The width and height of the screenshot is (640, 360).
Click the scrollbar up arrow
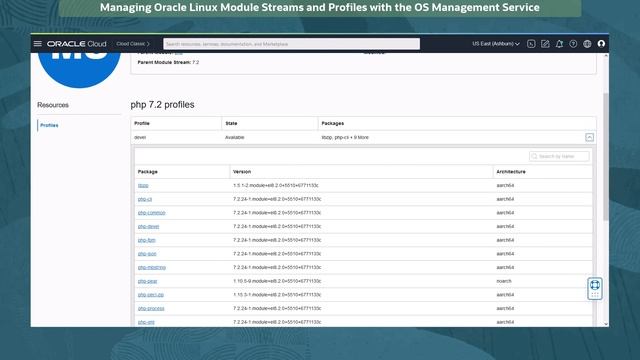606,56
